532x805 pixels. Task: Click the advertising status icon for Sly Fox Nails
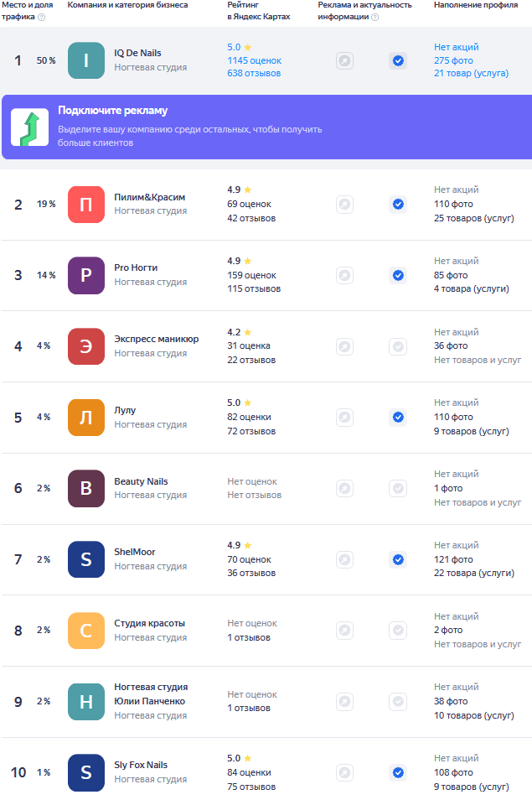tap(344, 772)
